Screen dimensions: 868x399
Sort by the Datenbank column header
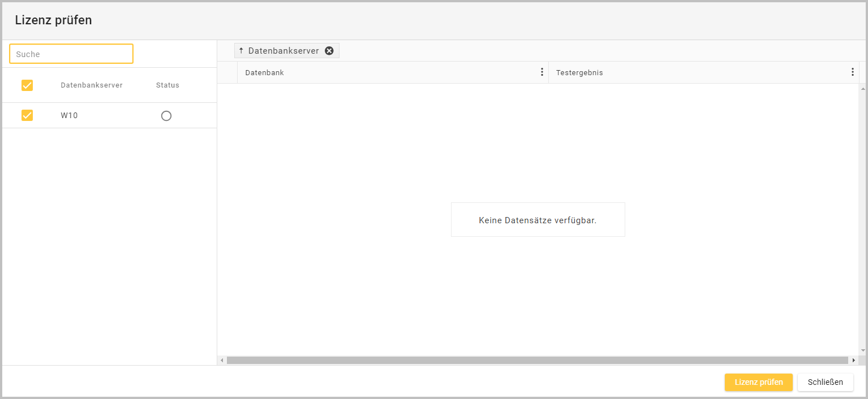tap(264, 73)
